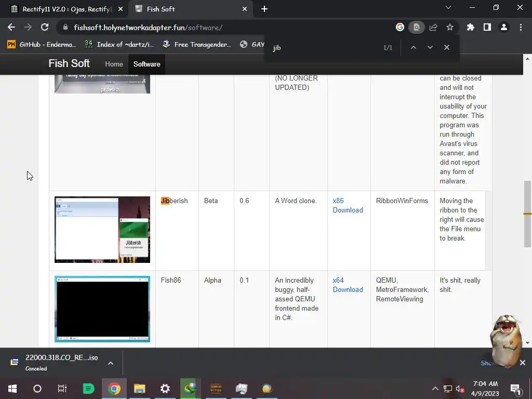Open Settings gear on taskbar
This screenshot has height=399, width=532.
pyautogui.click(x=165, y=389)
